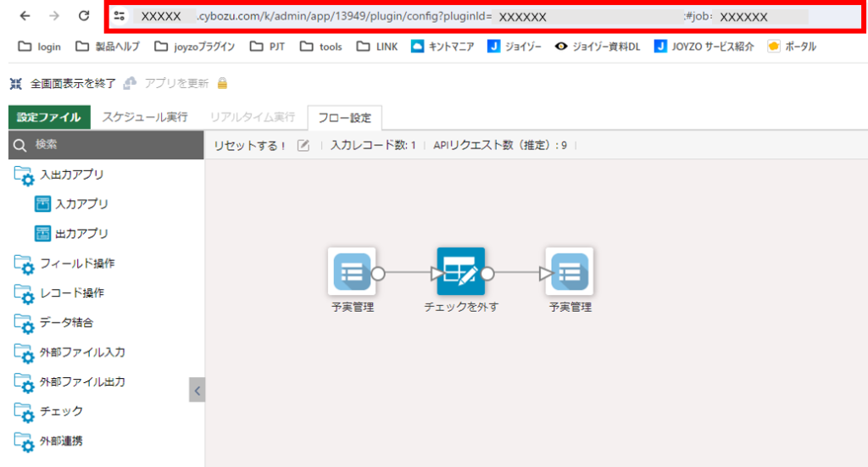Image resolution: width=868 pixels, height=467 pixels.
Task: Click the 全画面表示を終了 exit fullscreen icon
Action: point(16,84)
